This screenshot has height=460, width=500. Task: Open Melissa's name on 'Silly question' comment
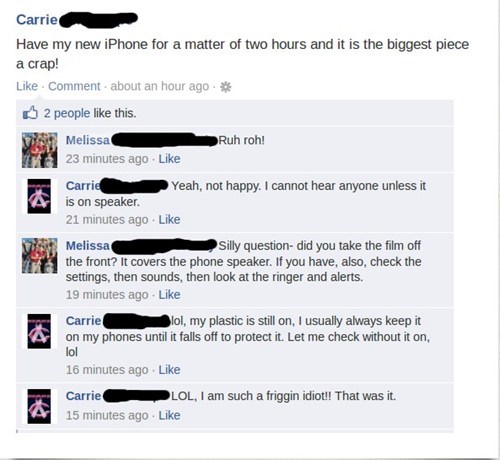pyautogui.click(x=88, y=246)
